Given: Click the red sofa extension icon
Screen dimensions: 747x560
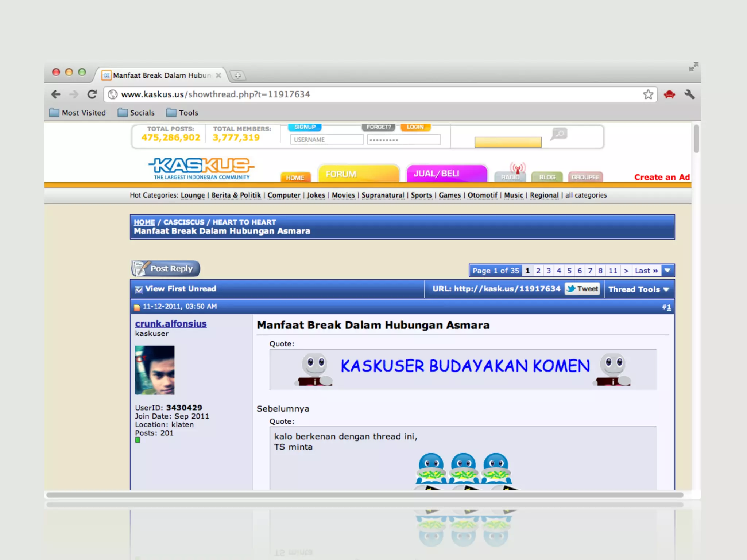Looking at the screenshot, I should (669, 95).
